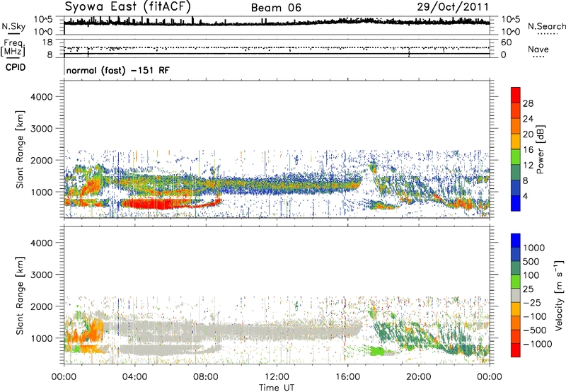Screen dimensions: 566x392
Task: Click the Nave axis value 60
Action: (x=506, y=42)
